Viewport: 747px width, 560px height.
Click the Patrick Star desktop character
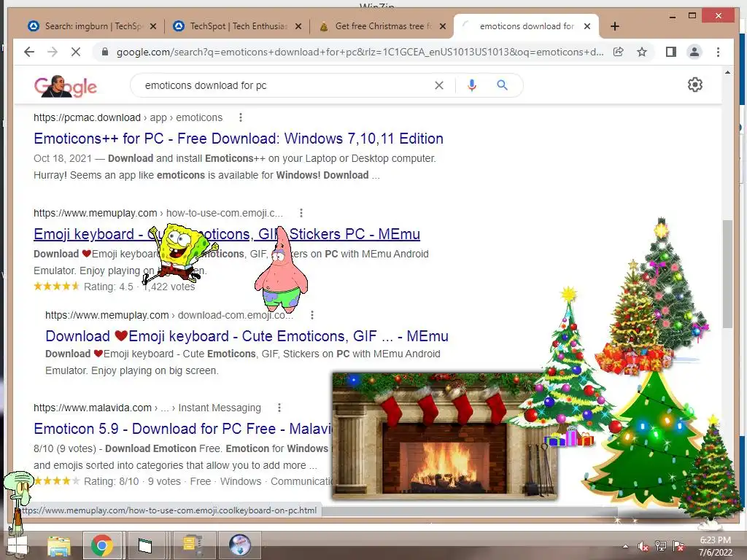pyautogui.click(x=281, y=269)
